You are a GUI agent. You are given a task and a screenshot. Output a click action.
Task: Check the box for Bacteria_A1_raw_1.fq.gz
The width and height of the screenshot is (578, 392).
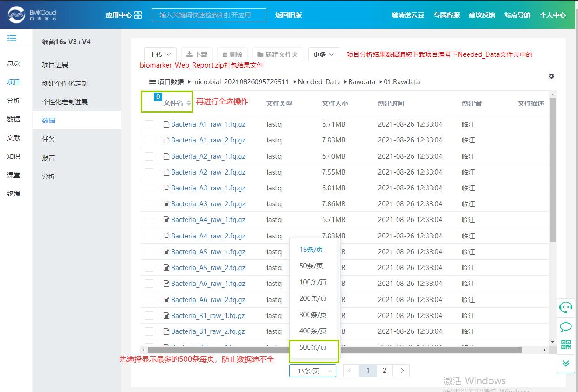tap(149, 124)
